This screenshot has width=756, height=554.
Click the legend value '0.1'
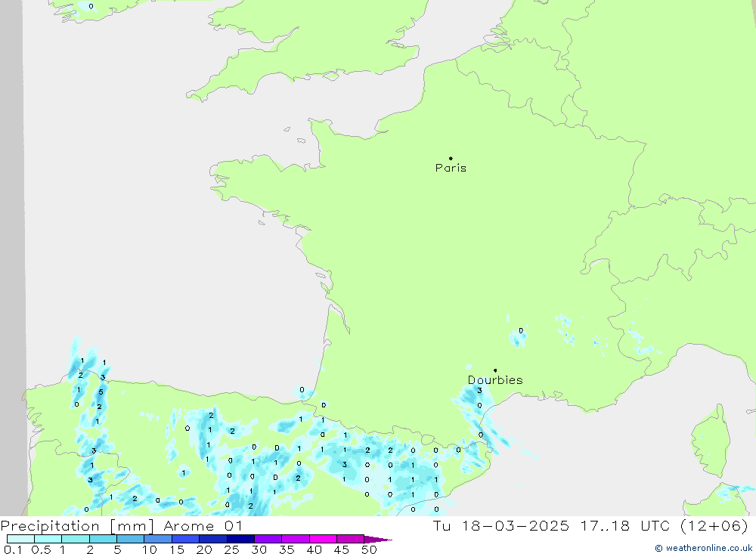[x=13, y=549]
